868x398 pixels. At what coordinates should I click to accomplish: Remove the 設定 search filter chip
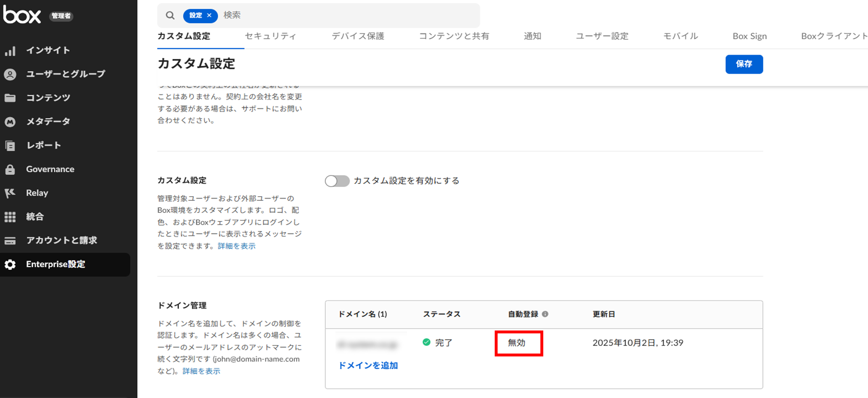point(209,15)
